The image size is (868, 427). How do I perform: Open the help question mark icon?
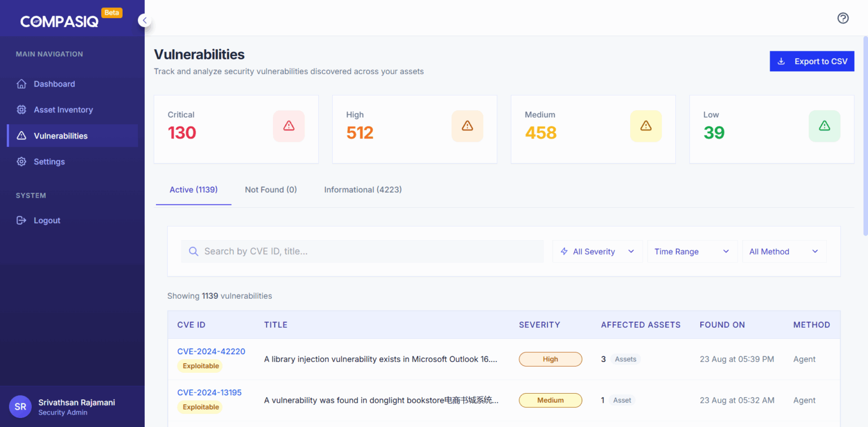coord(843,18)
